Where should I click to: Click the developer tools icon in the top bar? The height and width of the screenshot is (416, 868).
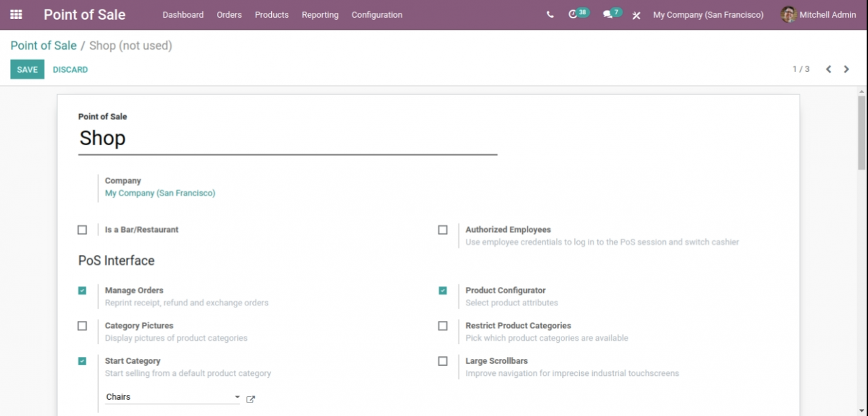(636, 14)
